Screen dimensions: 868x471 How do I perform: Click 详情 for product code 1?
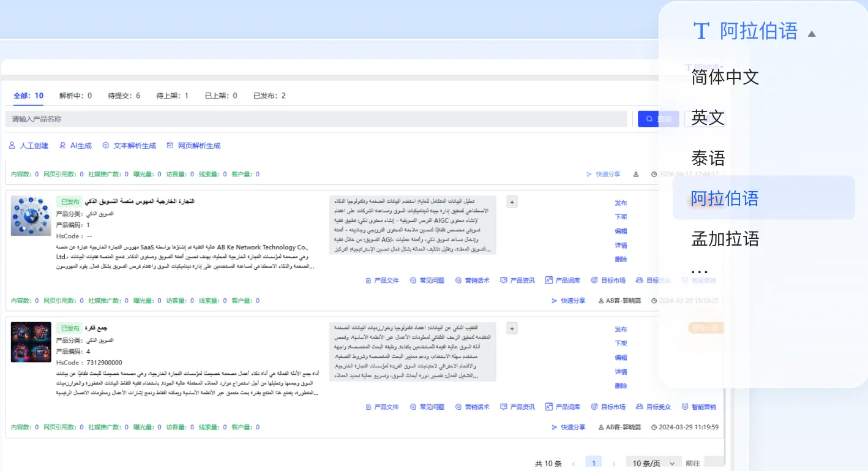[x=621, y=245]
